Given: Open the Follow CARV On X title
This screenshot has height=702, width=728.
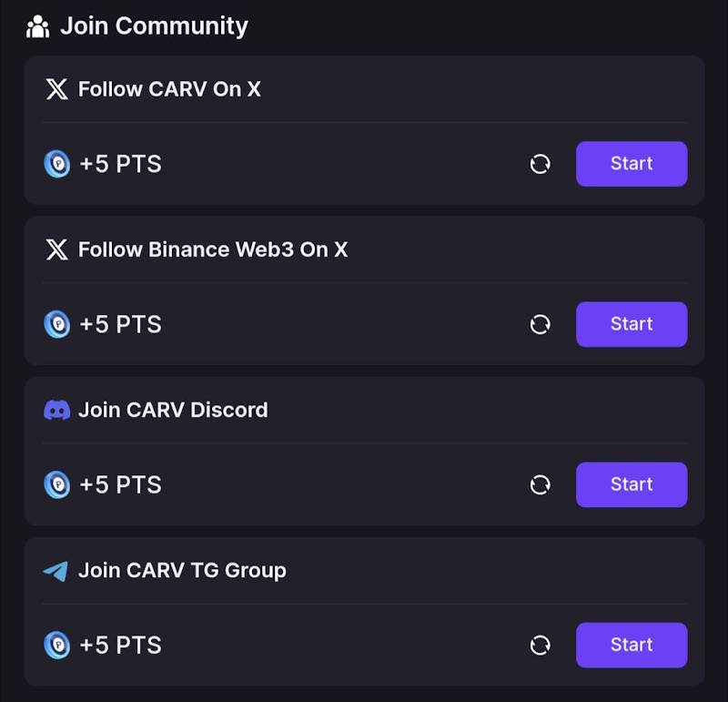Looking at the screenshot, I should tap(169, 89).
